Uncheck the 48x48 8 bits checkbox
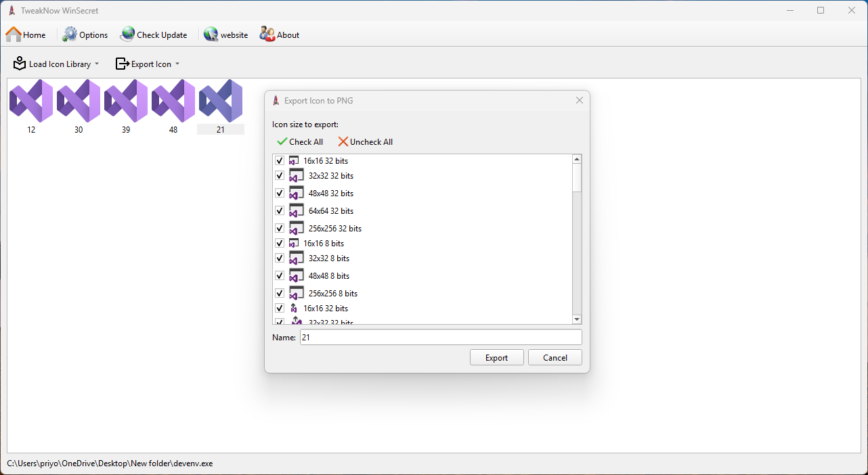Image resolution: width=868 pixels, height=475 pixels. (280, 276)
